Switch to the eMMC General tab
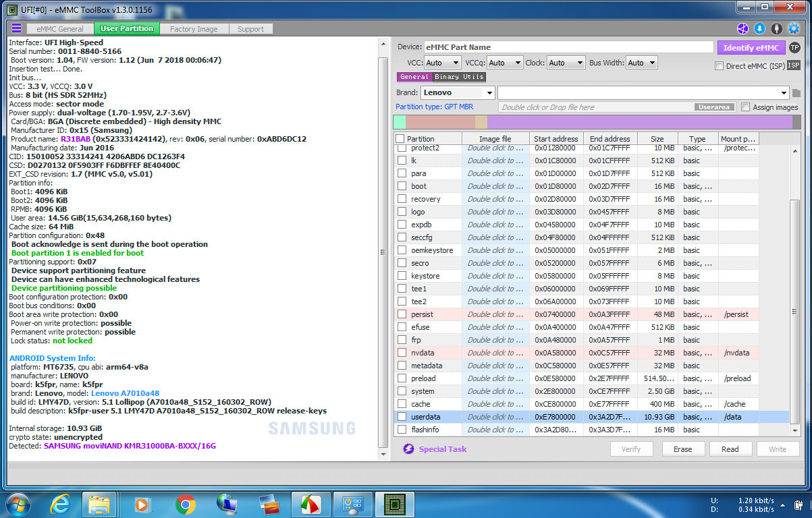The image size is (812, 518). point(60,29)
